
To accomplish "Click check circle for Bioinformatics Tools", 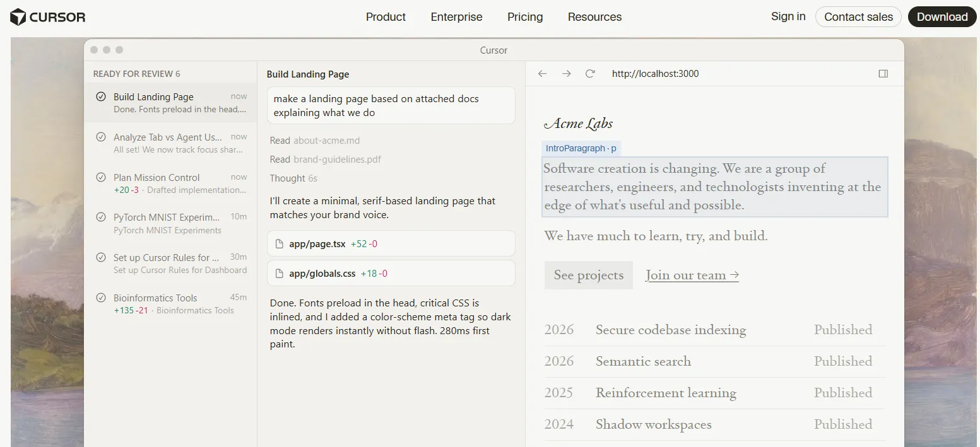I will tap(101, 298).
